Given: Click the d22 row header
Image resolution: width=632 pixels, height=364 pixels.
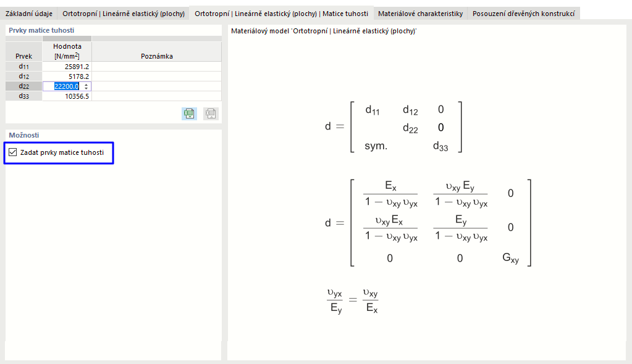Looking at the screenshot, I should point(23,86).
